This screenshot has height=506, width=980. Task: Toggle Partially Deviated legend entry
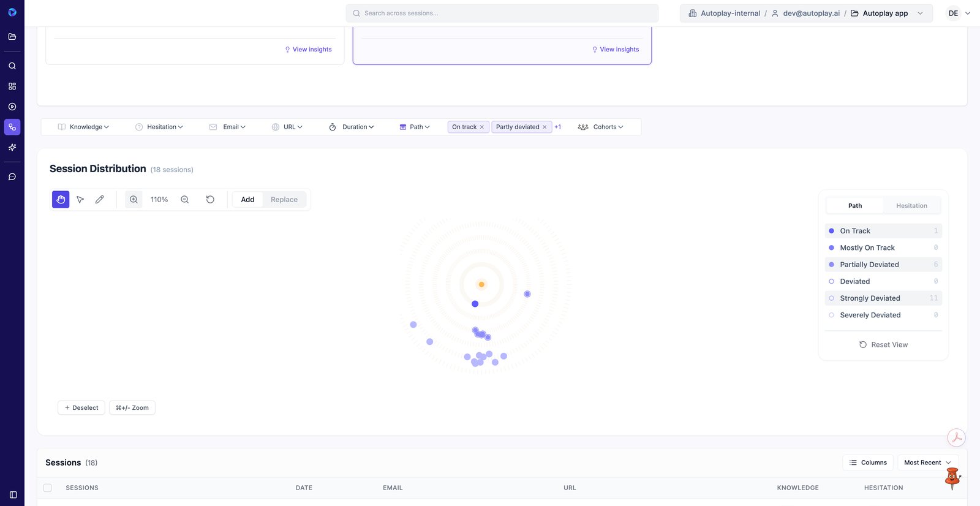(869, 265)
